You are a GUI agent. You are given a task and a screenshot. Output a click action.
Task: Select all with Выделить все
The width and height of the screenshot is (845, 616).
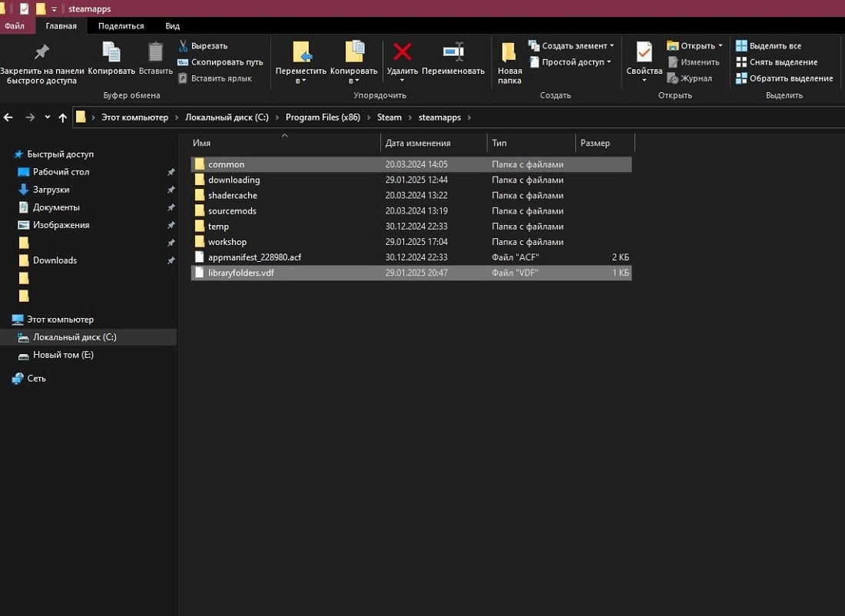[769, 46]
